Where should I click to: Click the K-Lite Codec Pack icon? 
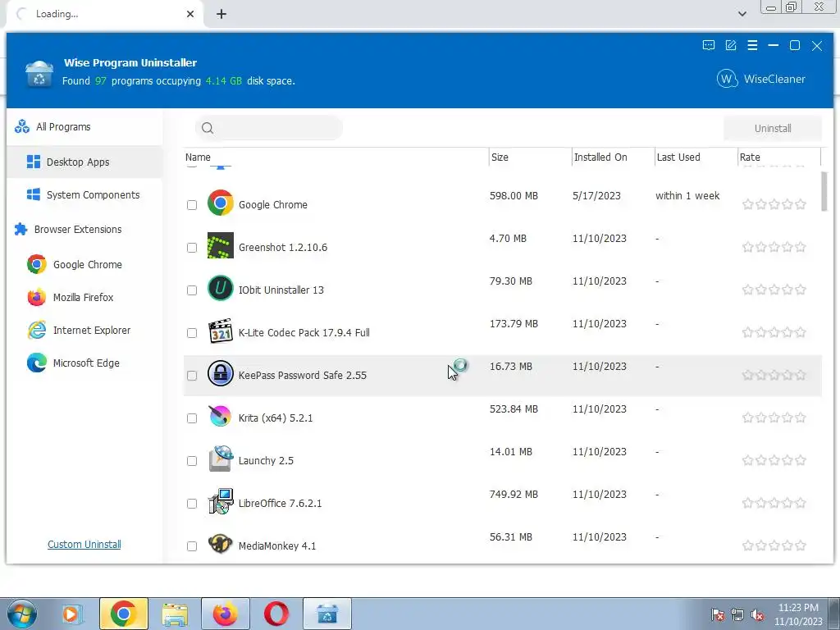pyautogui.click(x=220, y=331)
